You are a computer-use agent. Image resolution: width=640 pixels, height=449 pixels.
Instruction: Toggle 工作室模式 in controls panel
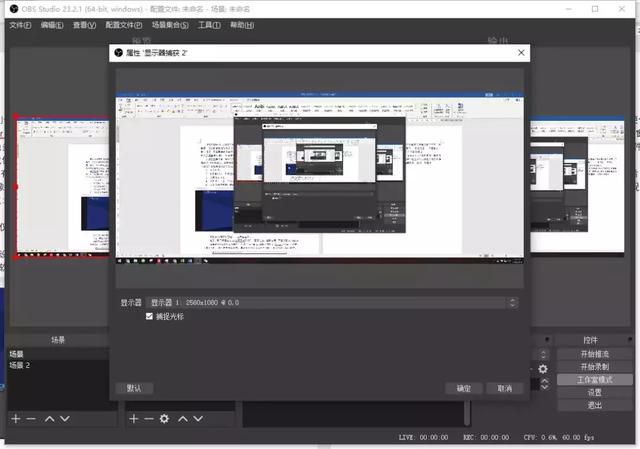pos(594,380)
